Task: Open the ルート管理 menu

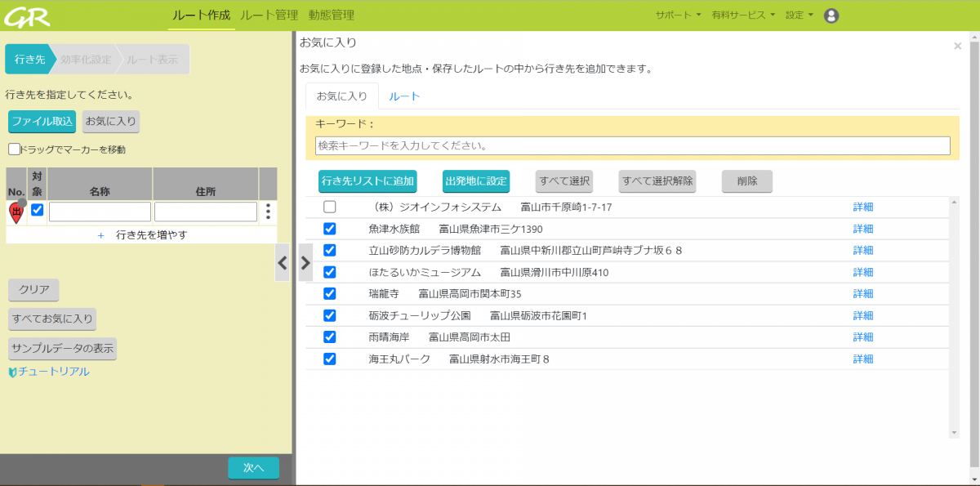Action: point(269,16)
